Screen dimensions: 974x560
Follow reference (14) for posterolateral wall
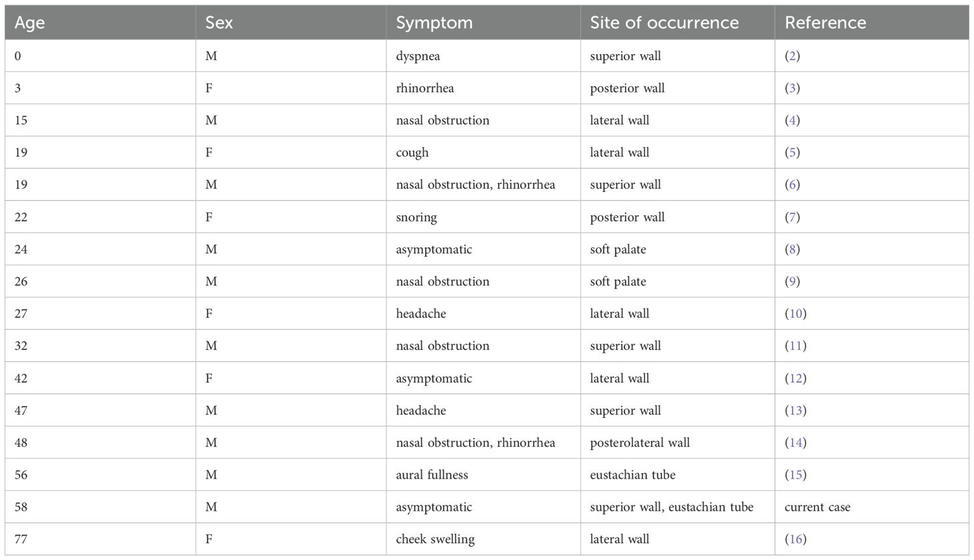pyautogui.click(x=795, y=443)
